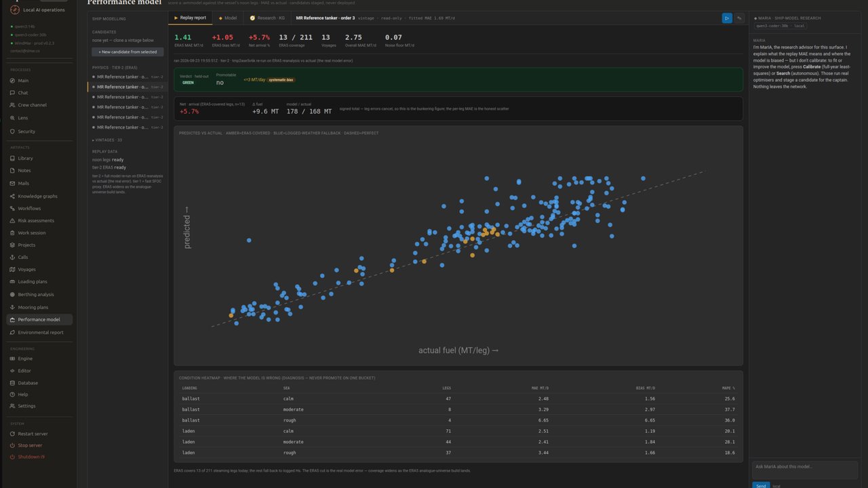The height and width of the screenshot is (488, 868).
Task: Open the Calls anchor icon
Action: pyautogui.click(x=12, y=257)
